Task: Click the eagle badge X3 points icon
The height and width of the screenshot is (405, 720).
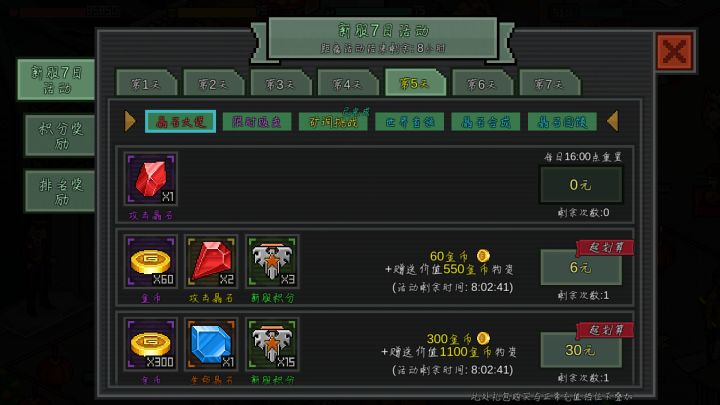Action: click(272, 262)
